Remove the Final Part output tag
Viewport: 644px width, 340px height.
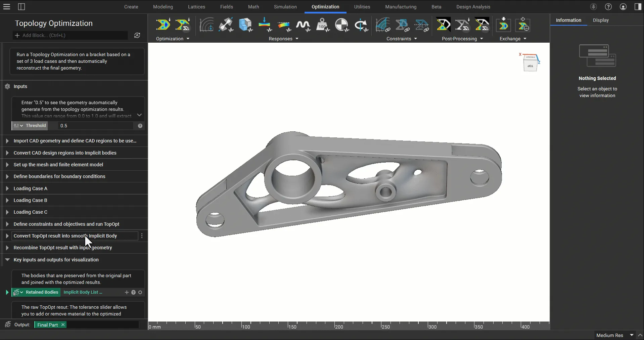click(63, 325)
